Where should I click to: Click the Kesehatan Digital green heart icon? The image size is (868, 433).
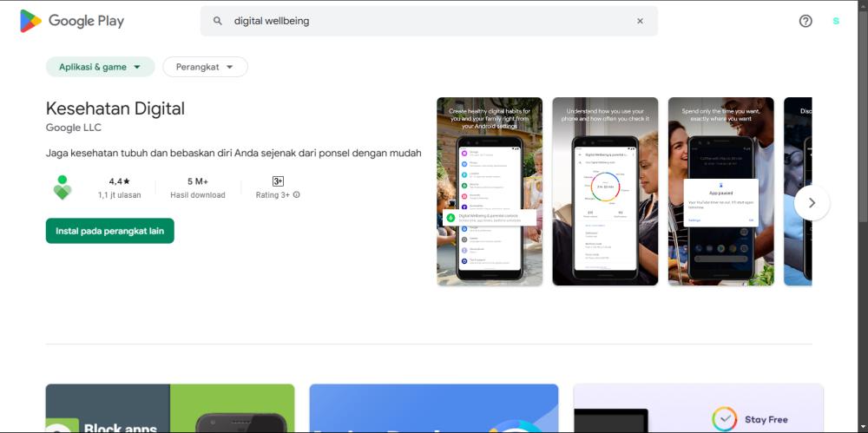coord(62,187)
